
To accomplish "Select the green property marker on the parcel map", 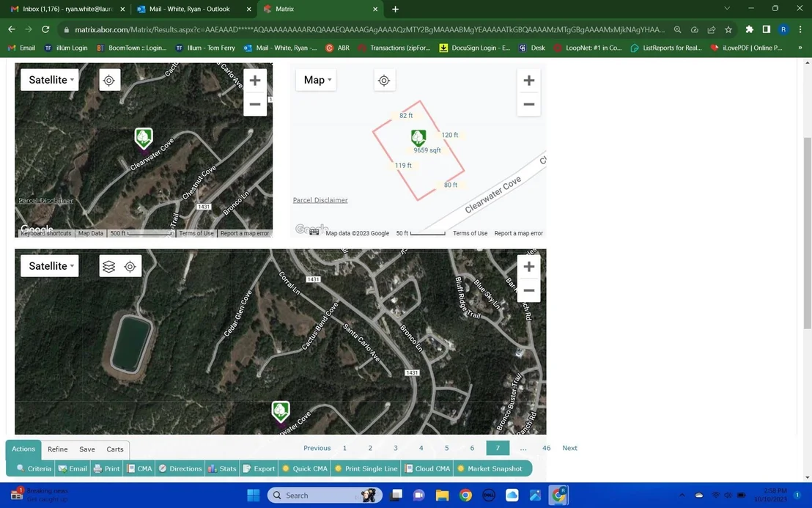I will 418,138.
